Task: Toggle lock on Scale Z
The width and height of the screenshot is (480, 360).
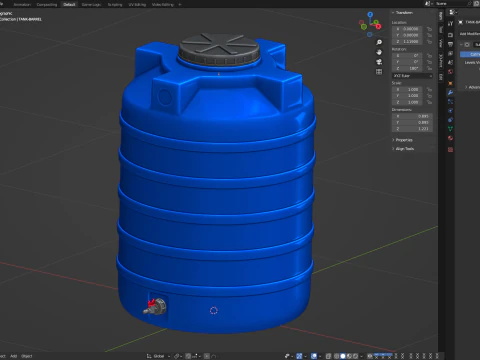Action: click(429, 102)
